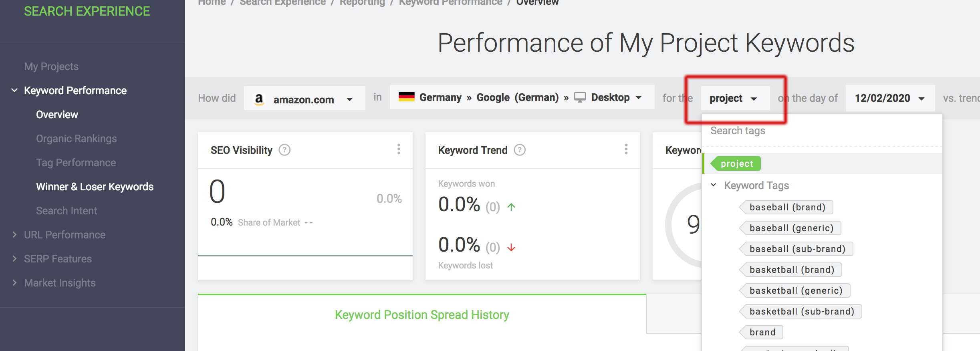Click the Search tags input field
Image resolution: width=980 pixels, height=351 pixels.
click(821, 131)
